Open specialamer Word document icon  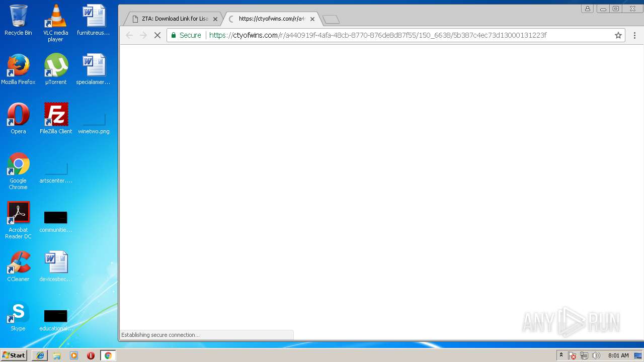click(94, 69)
